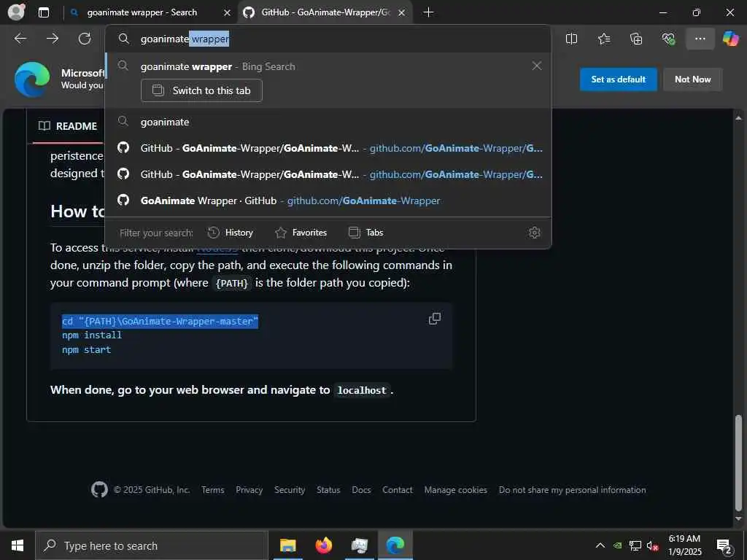Screen dimensions: 747x560
Task: Open the Docs footer link
Action: point(361,490)
